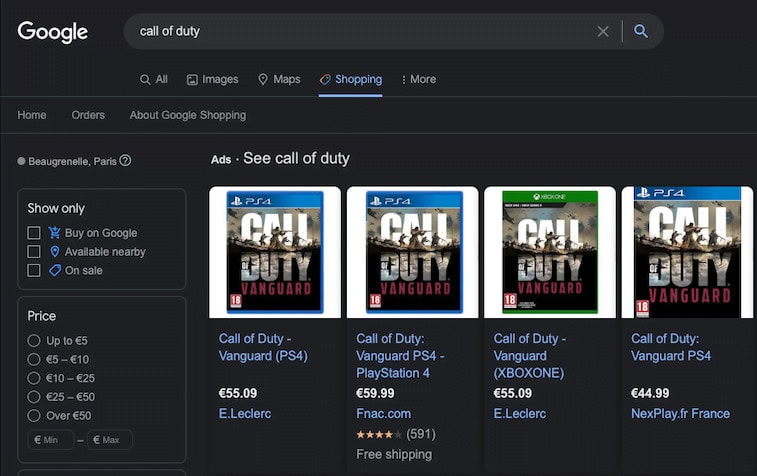
Task: Click the NexPlay.fr France seller link
Action: (x=680, y=414)
